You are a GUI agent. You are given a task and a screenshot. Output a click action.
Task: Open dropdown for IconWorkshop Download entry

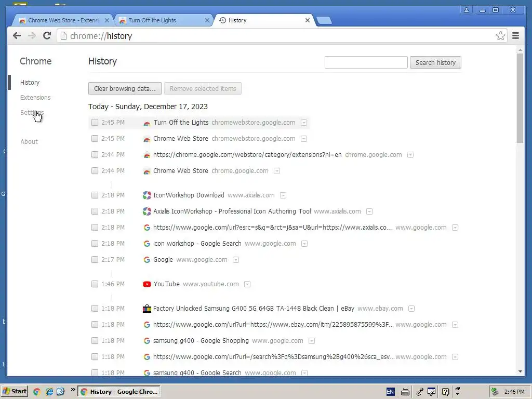283,195
